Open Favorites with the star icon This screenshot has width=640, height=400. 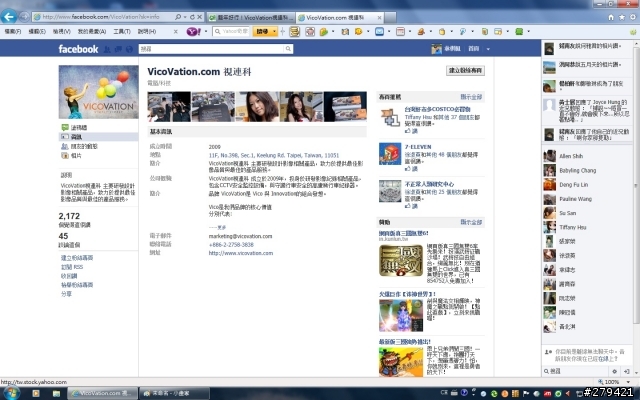tap(622, 17)
